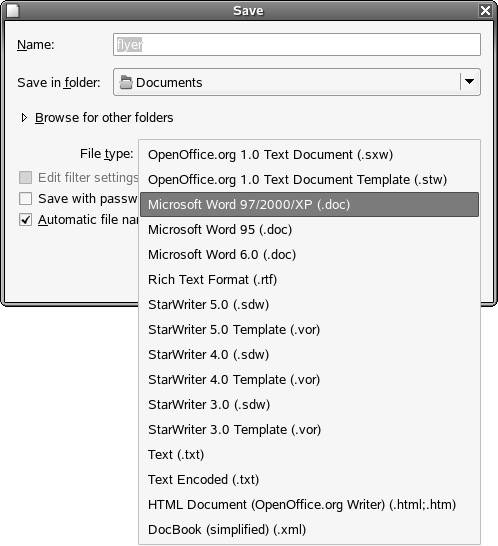Click the Edit filter settings checkbox

pos(25,178)
